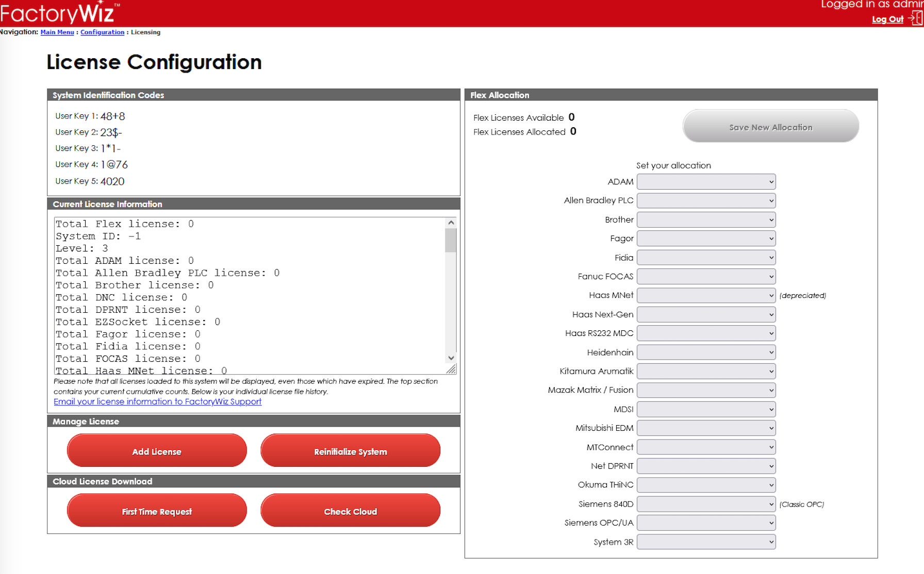Open the Kitamura Arumatik dropdown

(706, 371)
